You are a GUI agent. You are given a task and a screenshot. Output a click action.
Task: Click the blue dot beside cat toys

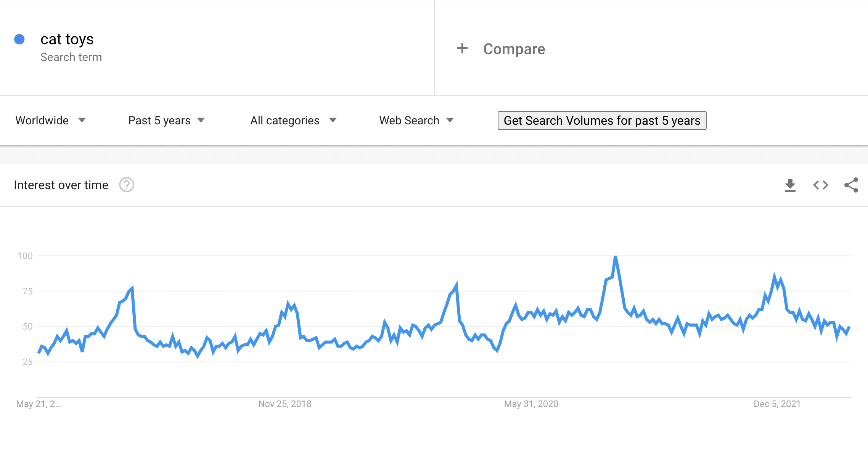[x=19, y=39]
